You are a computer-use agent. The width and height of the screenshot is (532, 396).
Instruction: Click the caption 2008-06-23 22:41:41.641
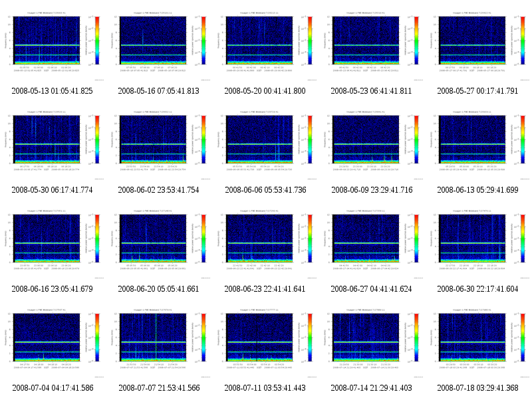[265, 289]
